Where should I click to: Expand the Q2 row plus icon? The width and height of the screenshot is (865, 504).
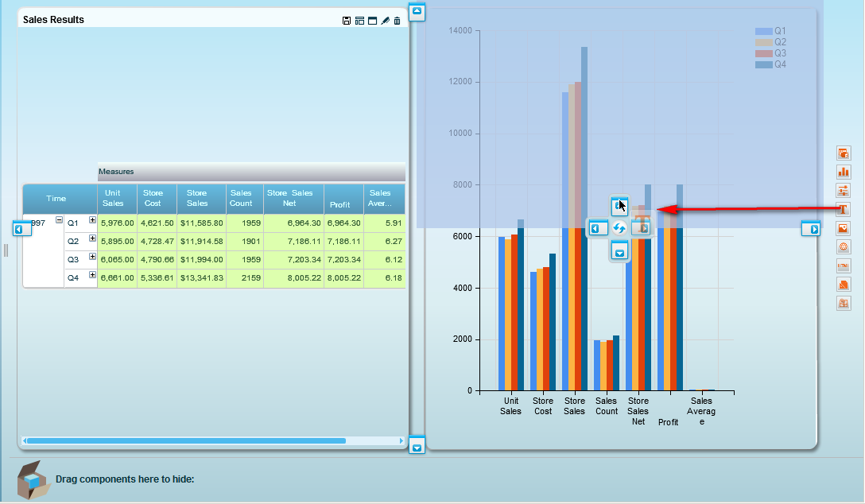(x=92, y=238)
